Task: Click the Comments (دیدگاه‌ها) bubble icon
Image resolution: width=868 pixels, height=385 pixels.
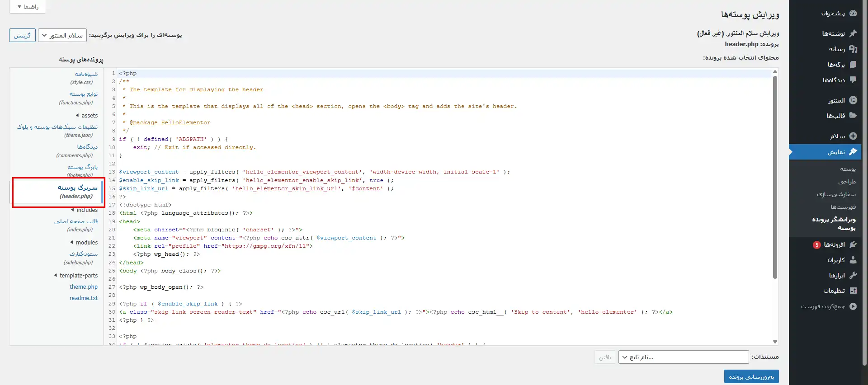Action: point(853,80)
